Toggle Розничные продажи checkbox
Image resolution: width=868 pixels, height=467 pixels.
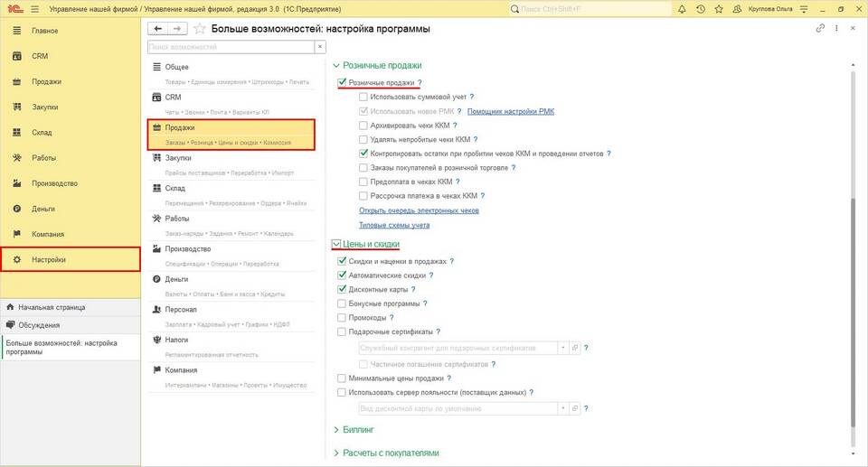pyautogui.click(x=342, y=82)
